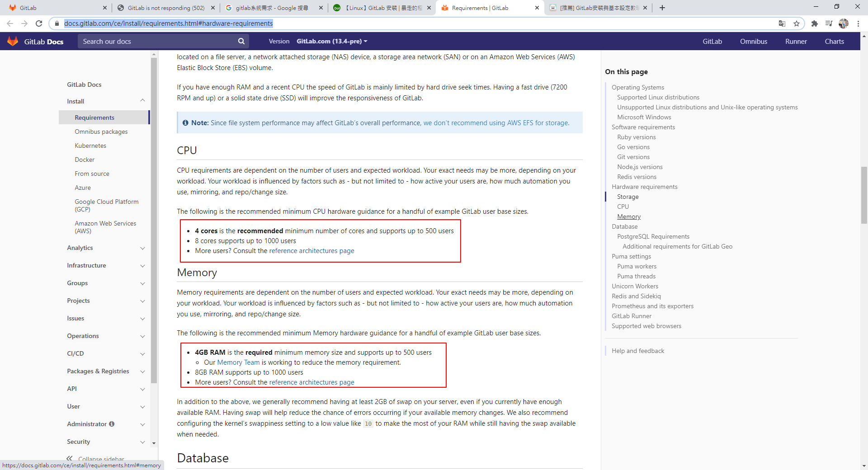The height and width of the screenshot is (470, 868).
Task: Click the Administrator info icon in sidebar
Action: 112,424
